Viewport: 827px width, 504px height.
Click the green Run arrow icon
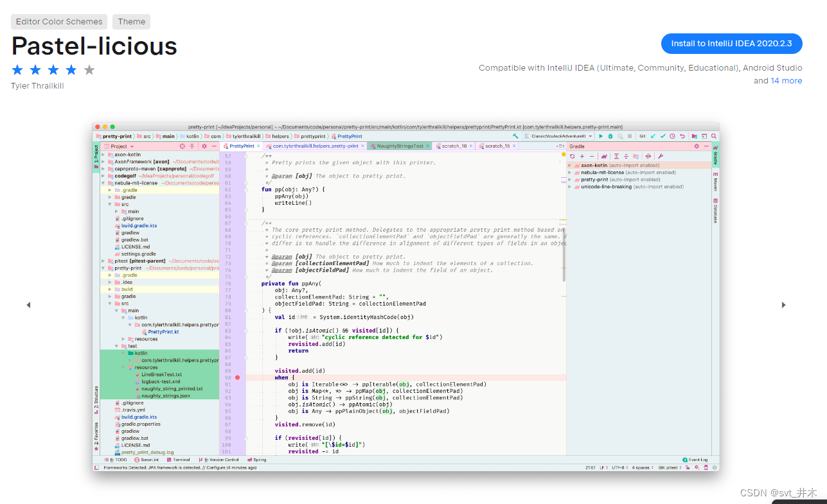[601, 136]
